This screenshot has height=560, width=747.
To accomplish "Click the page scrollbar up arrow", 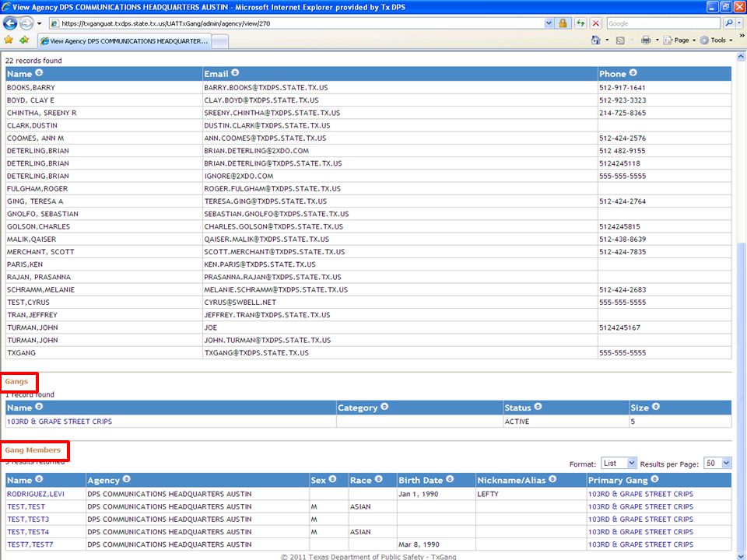I will tap(741, 57).
